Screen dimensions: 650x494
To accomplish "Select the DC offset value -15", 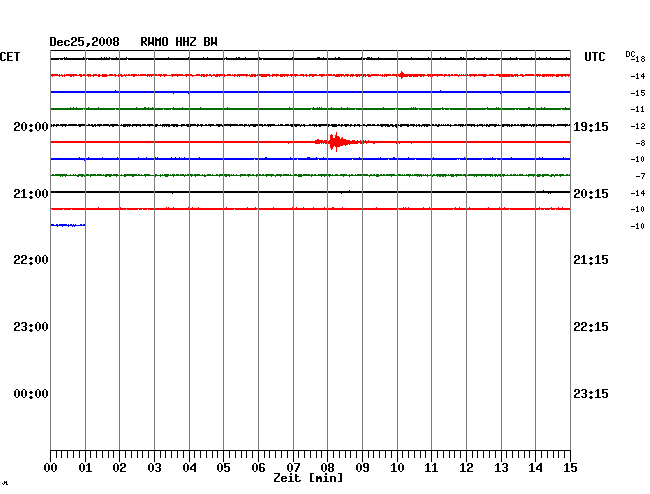I will coord(638,93).
